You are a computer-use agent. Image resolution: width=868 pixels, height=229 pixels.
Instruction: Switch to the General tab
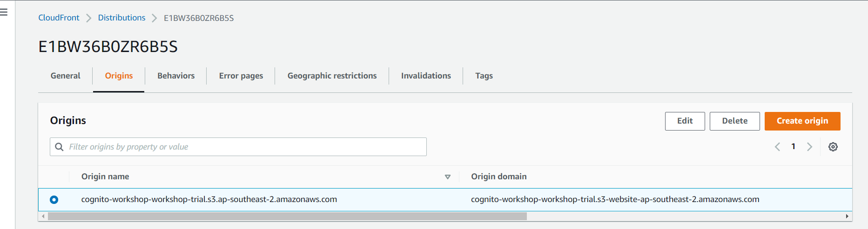65,76
